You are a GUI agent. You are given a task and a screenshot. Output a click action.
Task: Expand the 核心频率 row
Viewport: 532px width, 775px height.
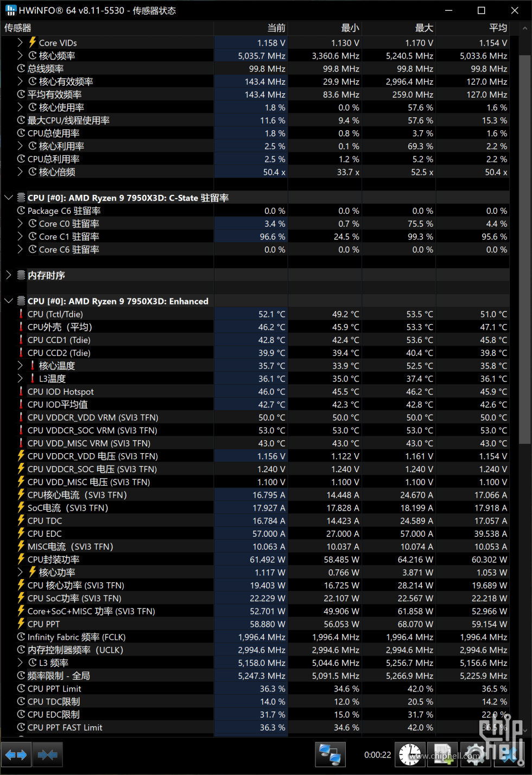click(20, 56)
